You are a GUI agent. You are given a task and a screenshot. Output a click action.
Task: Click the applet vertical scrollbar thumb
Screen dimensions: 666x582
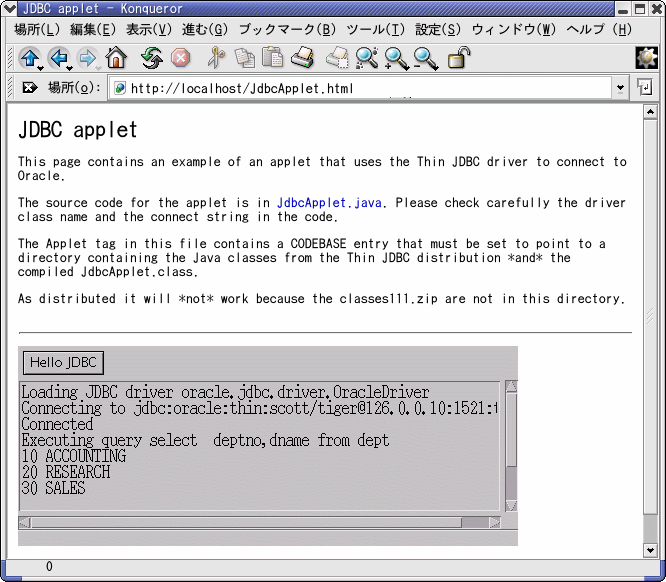click(x=511, y=430)
